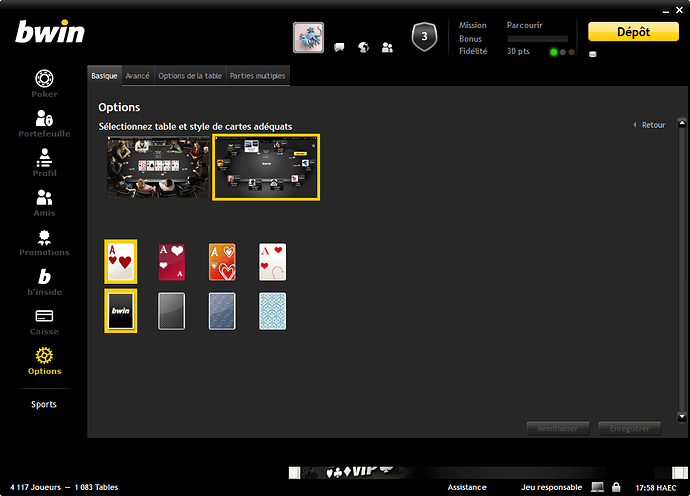Open the Poker section in sidebar

44,84
